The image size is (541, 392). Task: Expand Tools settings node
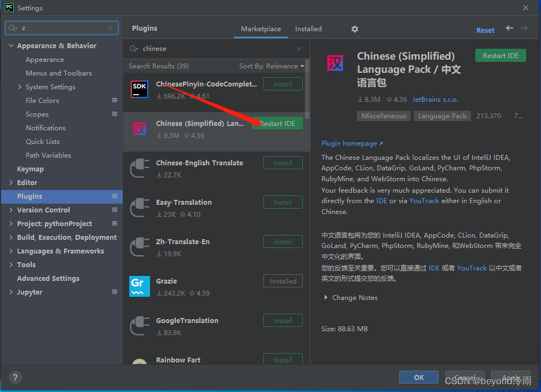coord(11,264)
